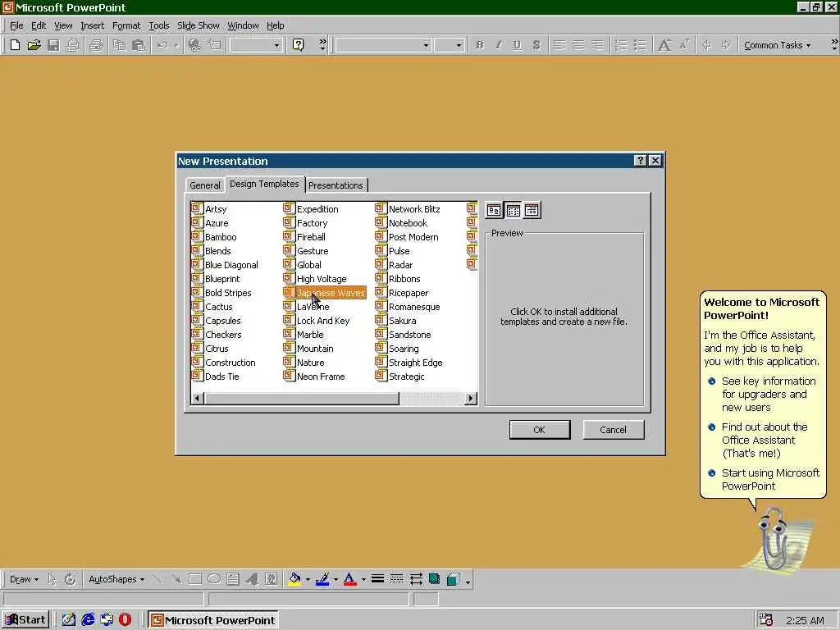Click the Fill Color paint bucket
Image resolution: width=840 pixels, height=630 pixels.
click(294, 579)
